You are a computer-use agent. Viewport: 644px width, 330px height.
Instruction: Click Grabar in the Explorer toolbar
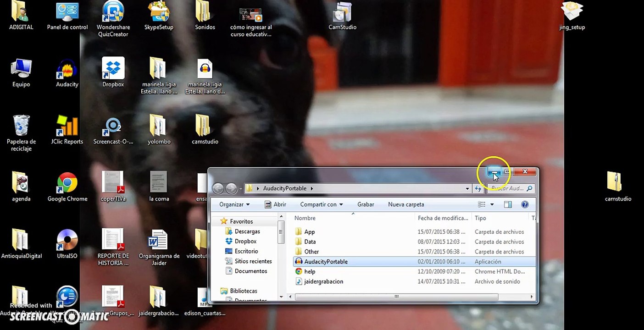(x=366, y=204)
